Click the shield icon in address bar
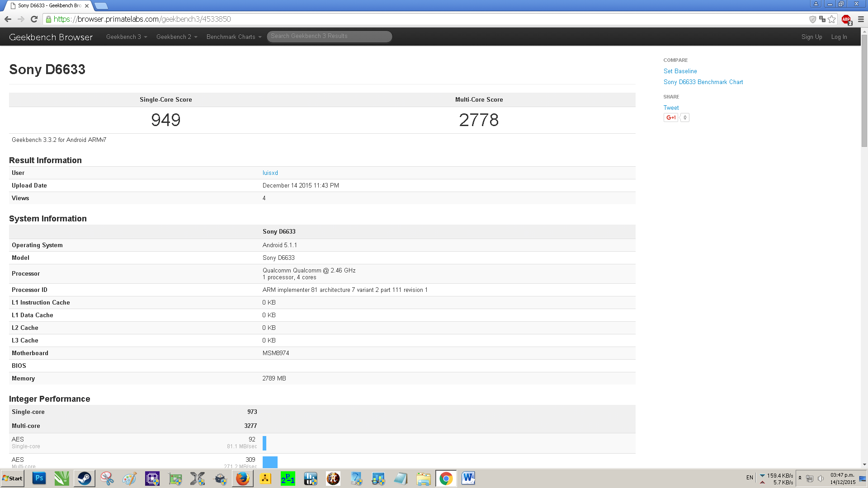Viewport: 868px width, 488px height. (x=812, y=19)
